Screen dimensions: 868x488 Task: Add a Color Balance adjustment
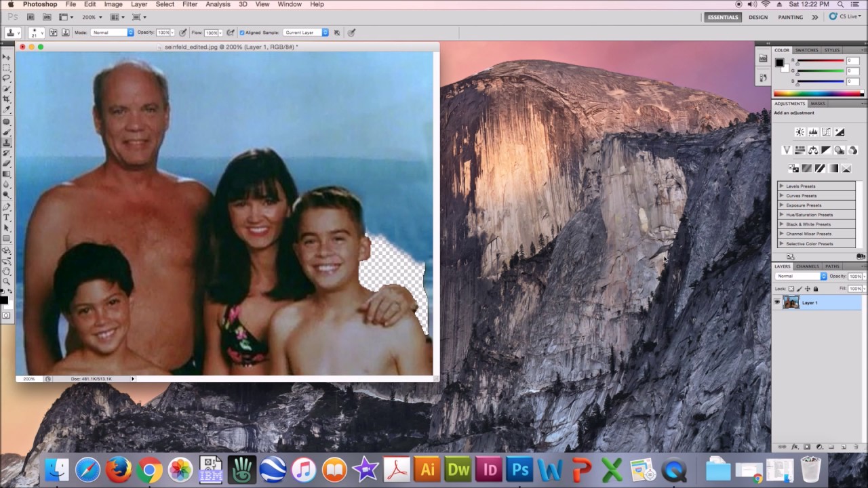point(812,150)
